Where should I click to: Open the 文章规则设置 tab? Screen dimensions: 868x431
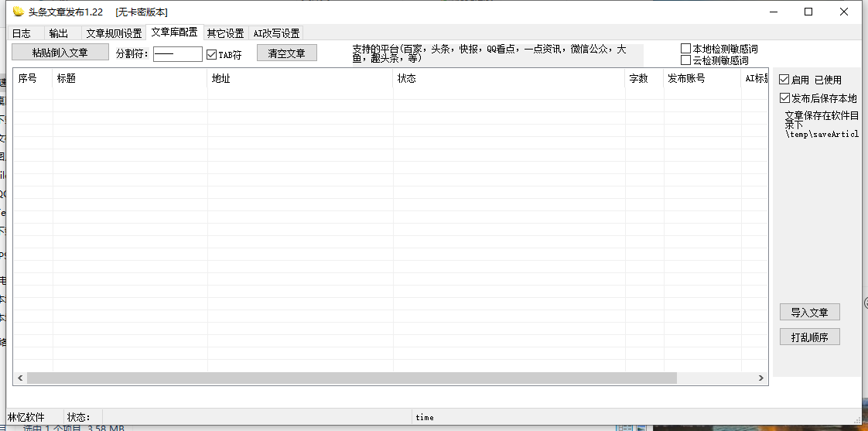[x=114, y=33]
